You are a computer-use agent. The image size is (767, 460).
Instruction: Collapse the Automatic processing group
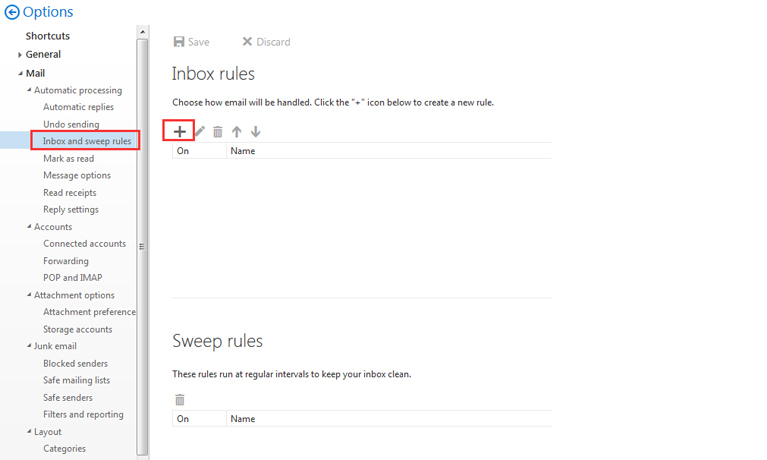click(29, 90)
